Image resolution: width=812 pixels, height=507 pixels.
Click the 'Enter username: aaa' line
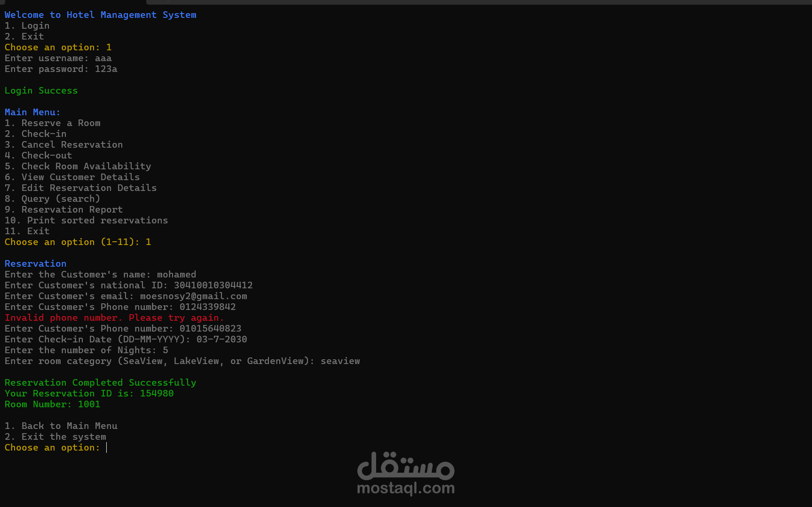tap(58, 58)
